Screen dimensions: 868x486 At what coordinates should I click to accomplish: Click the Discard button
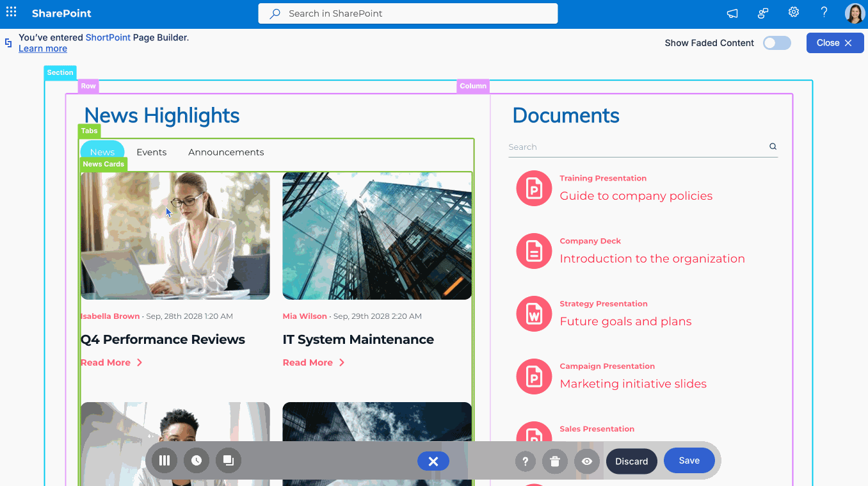click(632, 461)
